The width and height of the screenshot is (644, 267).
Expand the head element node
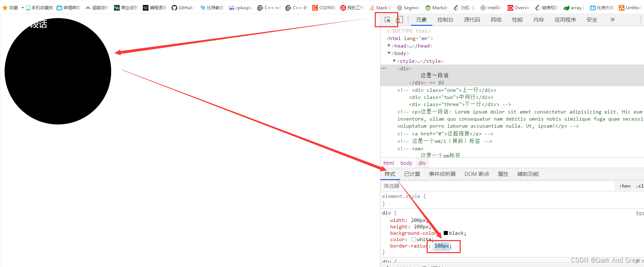pyautogui.click(x=389, y=45)
